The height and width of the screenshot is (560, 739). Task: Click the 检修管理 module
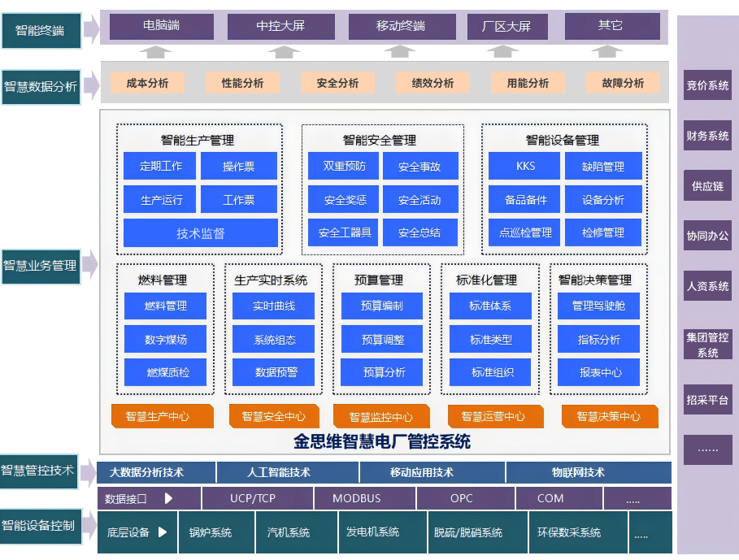point(604,232)
